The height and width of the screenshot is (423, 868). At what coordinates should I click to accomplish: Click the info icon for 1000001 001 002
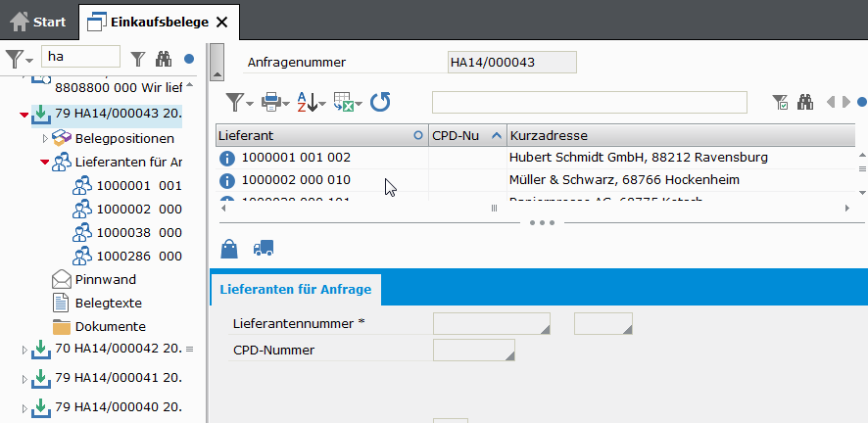[227, 159]
